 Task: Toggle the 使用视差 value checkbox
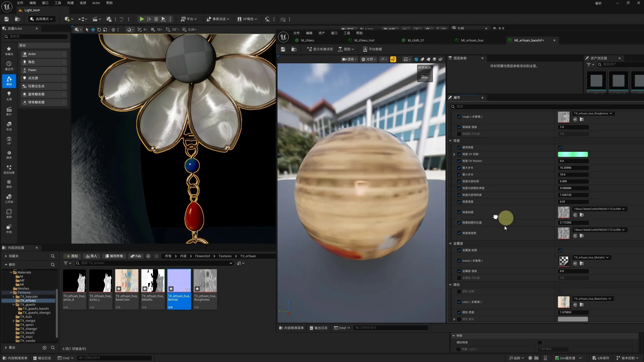pos(560,148)
